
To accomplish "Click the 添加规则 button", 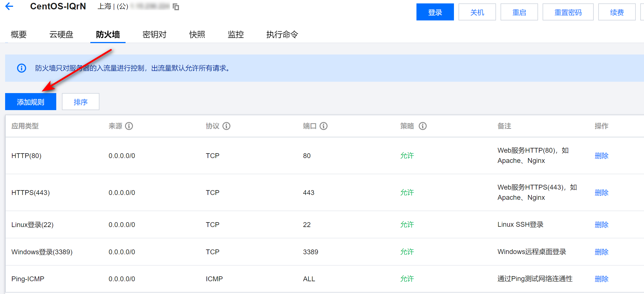I will (31, 102).
